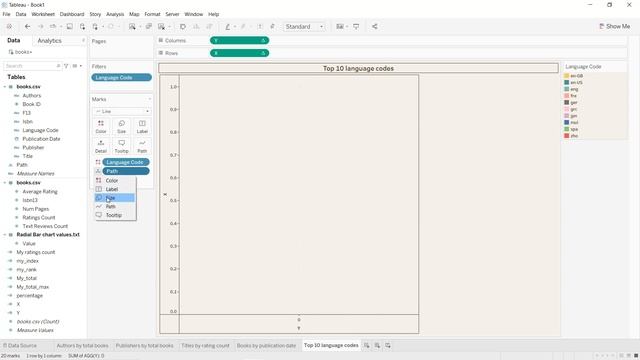
Task: Open the Books by publication date sheet
Action: 266,345
